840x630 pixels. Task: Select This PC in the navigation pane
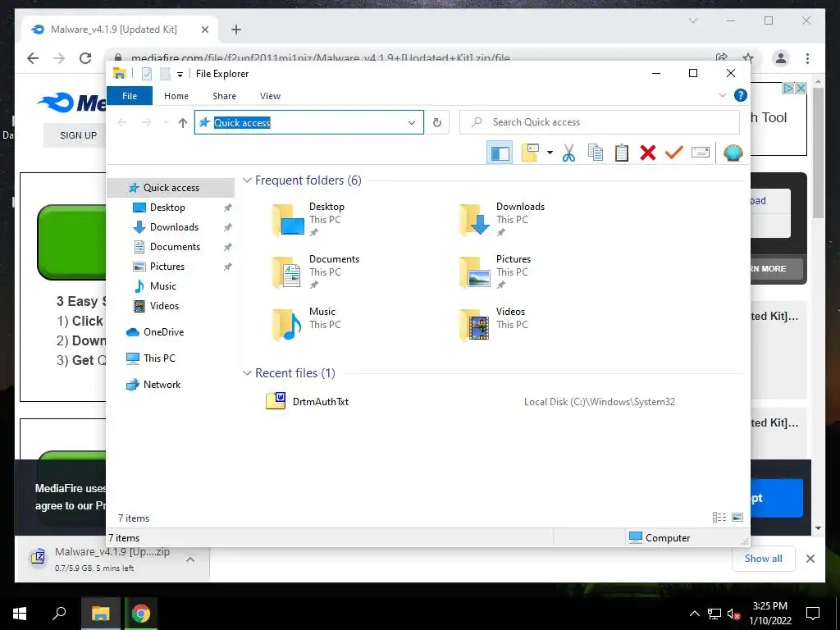tap(159, 358)
